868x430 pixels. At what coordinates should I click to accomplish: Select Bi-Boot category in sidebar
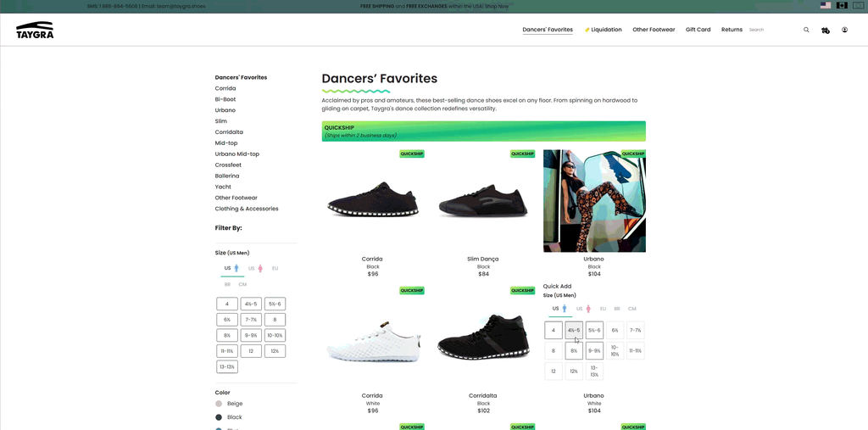click(225, 100)
